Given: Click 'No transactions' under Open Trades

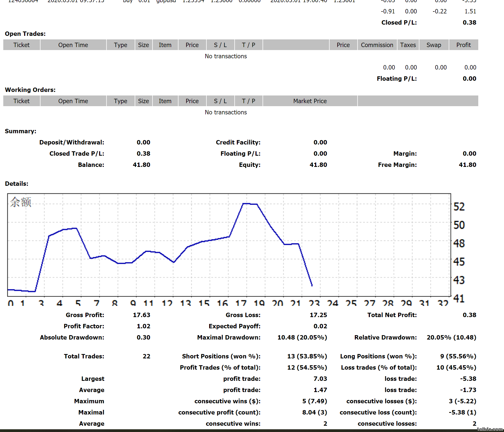Looking at the screenshot, I should [x=226, y=56].
